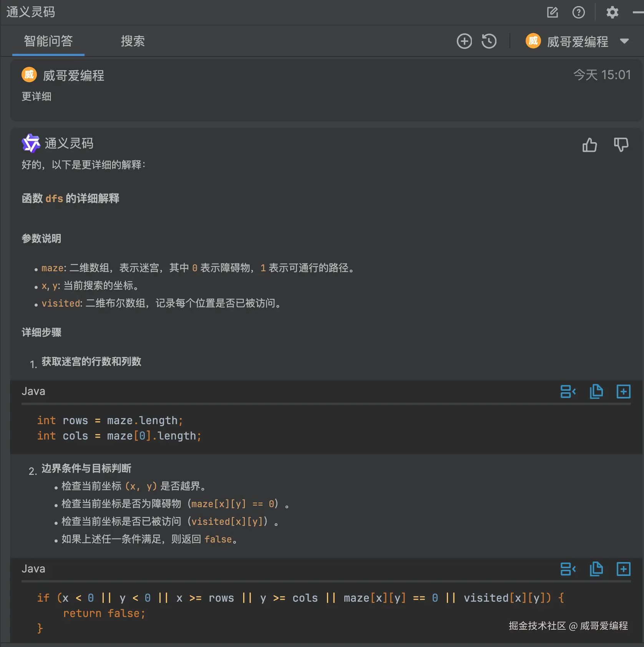Click the timestamp 今天 15:01
The width and height of the screenshot is (644, 647).
coord(602,75)
